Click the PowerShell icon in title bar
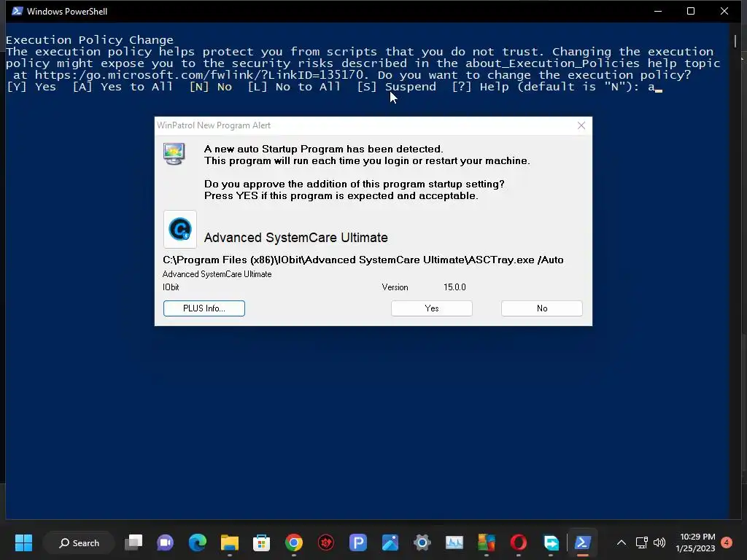The image size is (747, 560). [x=18, y=11]
